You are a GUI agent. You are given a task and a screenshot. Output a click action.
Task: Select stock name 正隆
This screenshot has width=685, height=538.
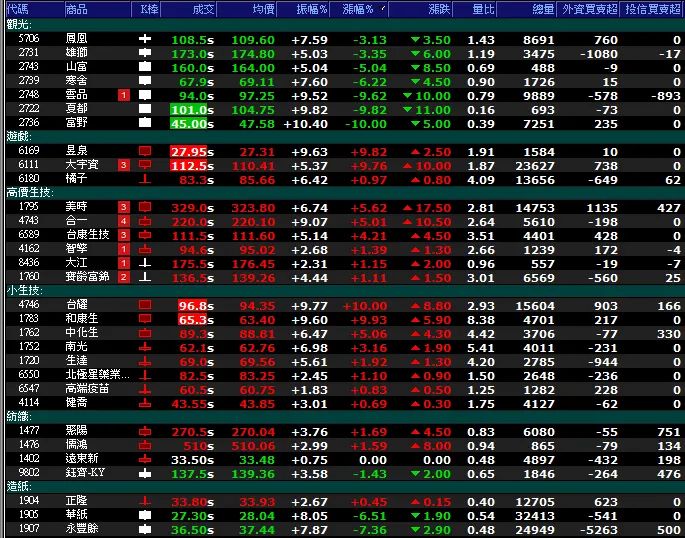76,500
